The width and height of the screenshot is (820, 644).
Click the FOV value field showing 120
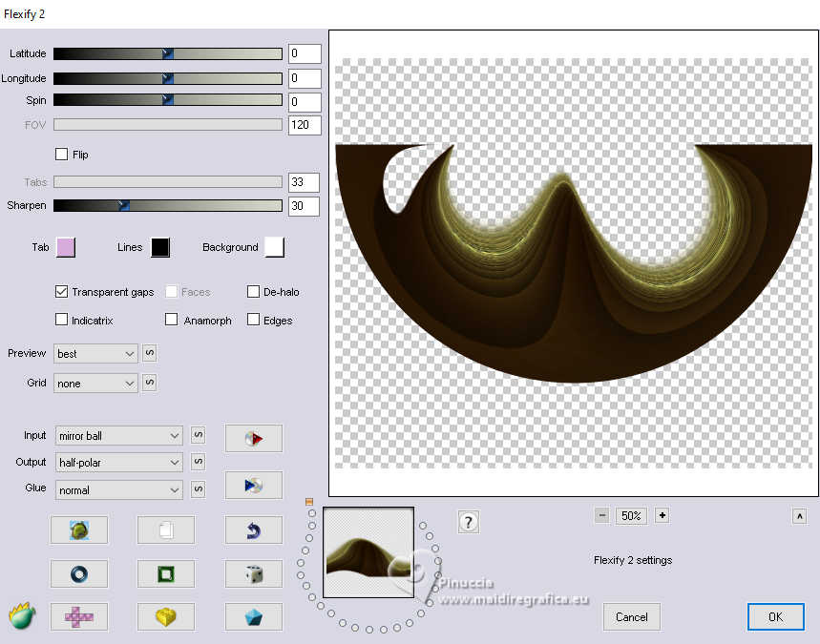point(305,125)
